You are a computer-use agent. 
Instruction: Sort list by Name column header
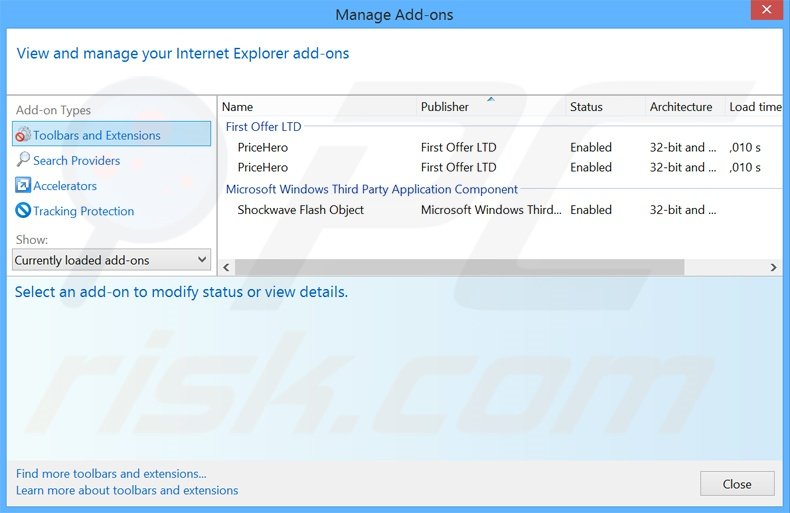click(317, 107)
